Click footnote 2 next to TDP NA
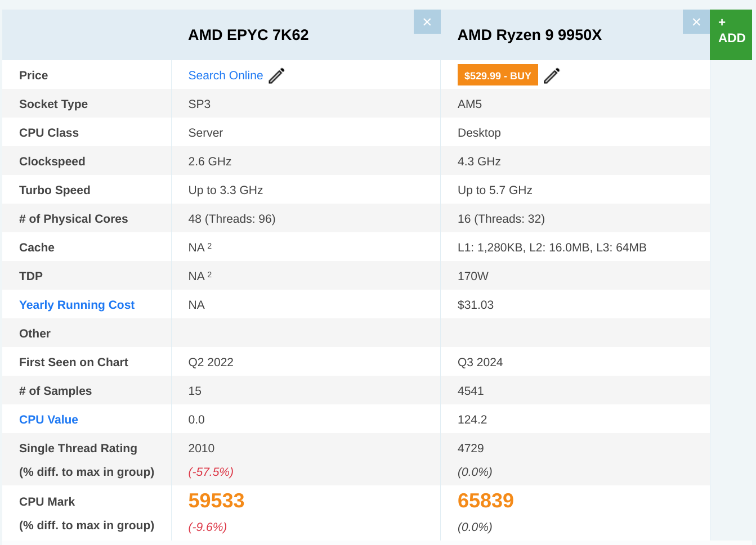Screen dimensions: 756x545 (209, 274)
